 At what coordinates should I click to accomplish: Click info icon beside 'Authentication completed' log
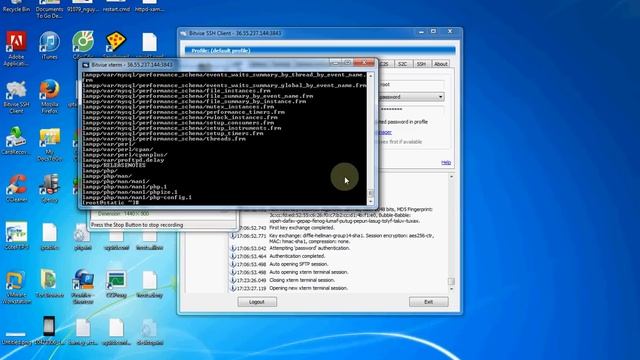233,256
